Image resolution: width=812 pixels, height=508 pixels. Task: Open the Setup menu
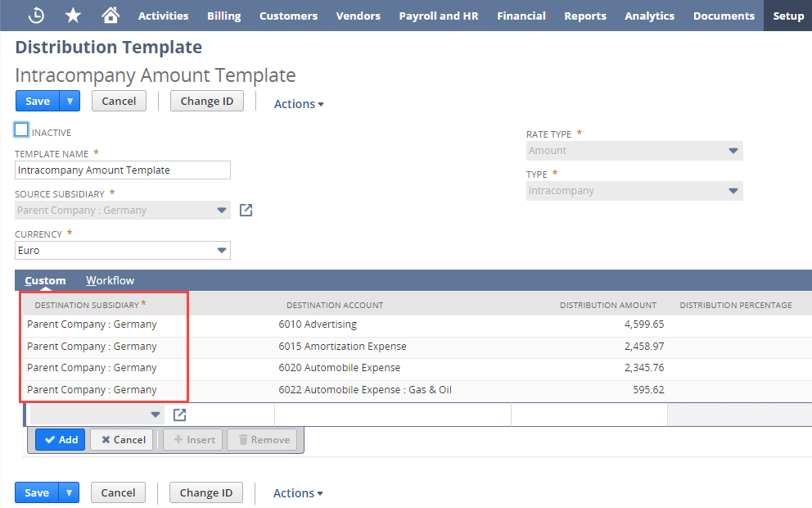pyautogui.click(x=788, y=16)
